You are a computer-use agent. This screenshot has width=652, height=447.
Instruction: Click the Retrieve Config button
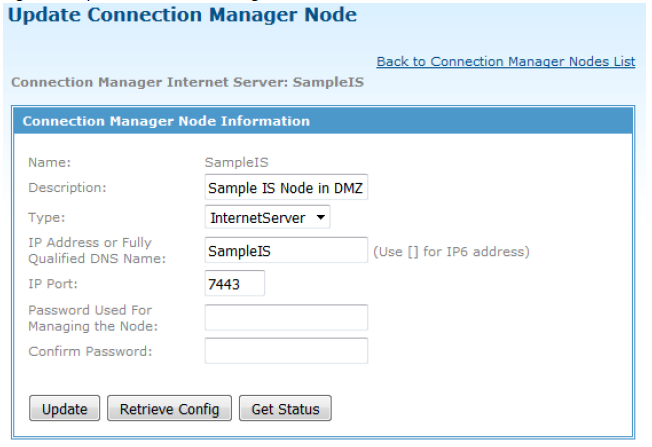pyautogui.click(x=169, y=408)
